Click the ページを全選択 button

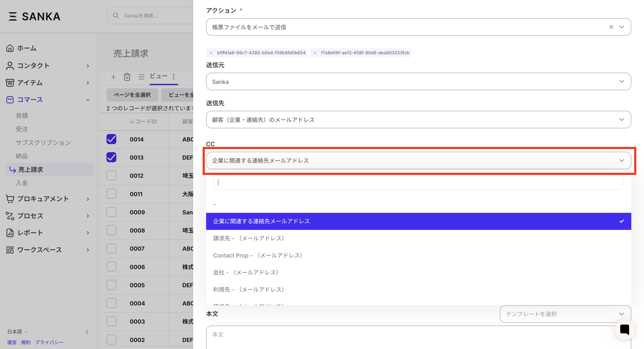coord(132,95)
